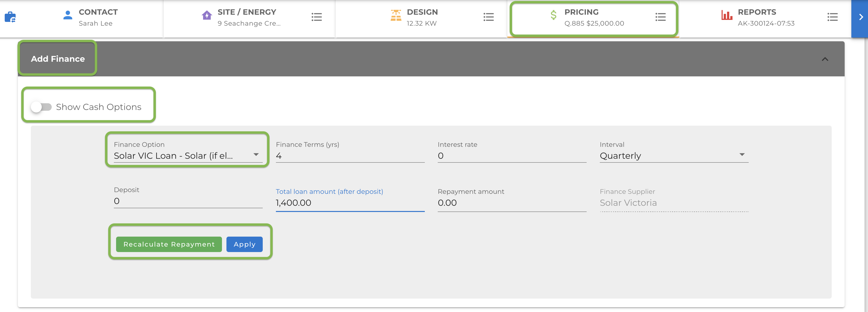Click the Pricing dollar sign icon
The height and width of the screenshot is (312, 868).
pyautogui.click(x=553, y=15)
